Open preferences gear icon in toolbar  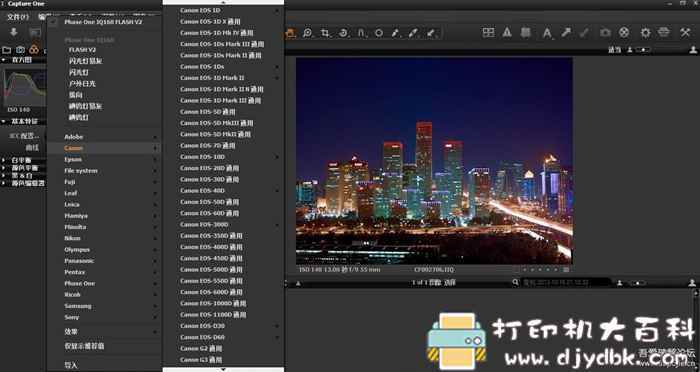tap(645, 33)
